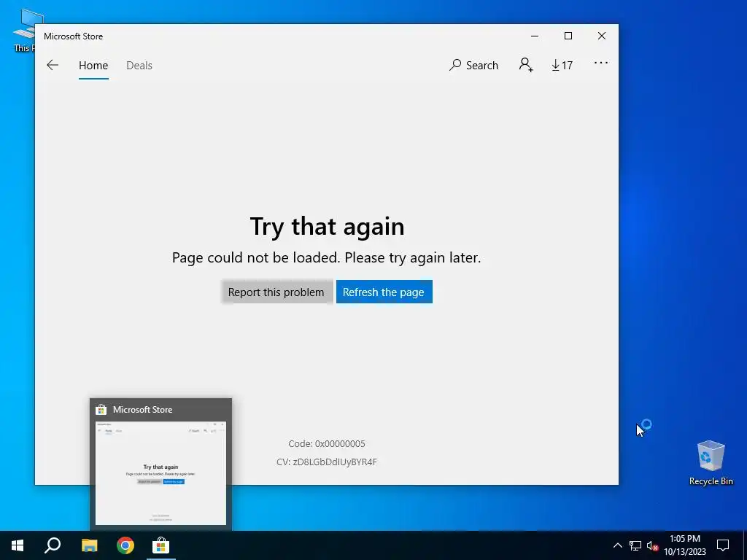Screen dimensions: 747x560
Task: Open the Action Center notifications icon
Action: (x=723, y=545)
